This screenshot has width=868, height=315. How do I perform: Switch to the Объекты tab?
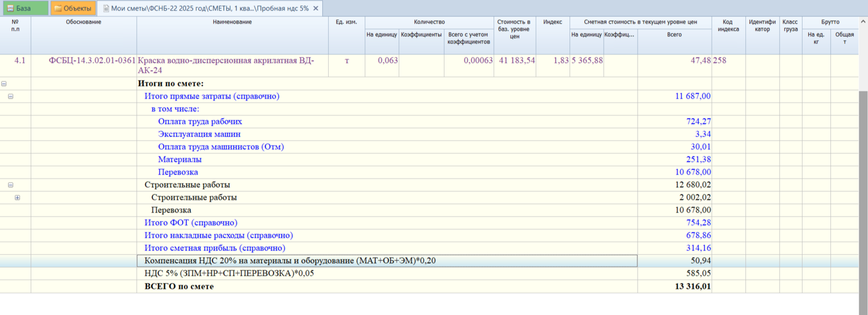(72, 8)
